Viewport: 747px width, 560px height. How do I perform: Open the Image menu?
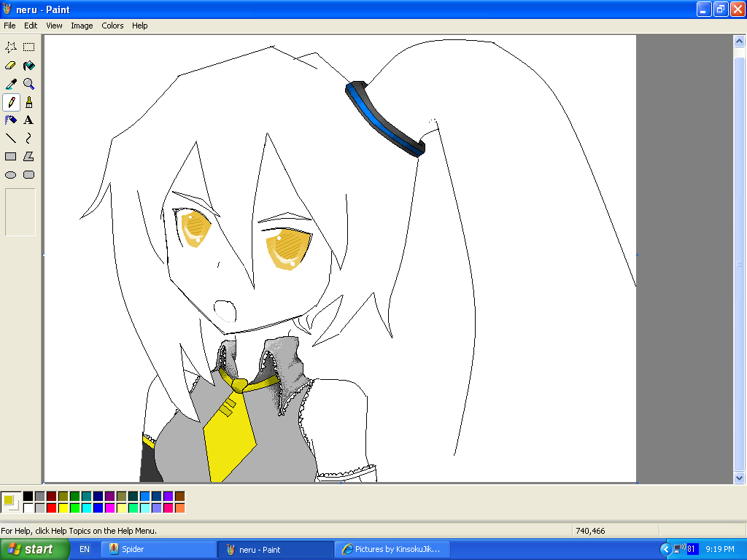click(82, 26)
